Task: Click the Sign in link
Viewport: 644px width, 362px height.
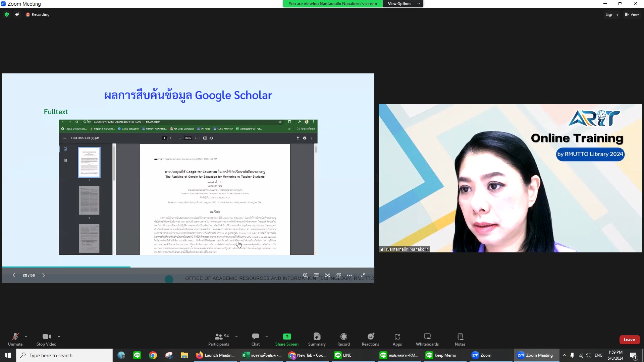Action: tap(611, 14)
